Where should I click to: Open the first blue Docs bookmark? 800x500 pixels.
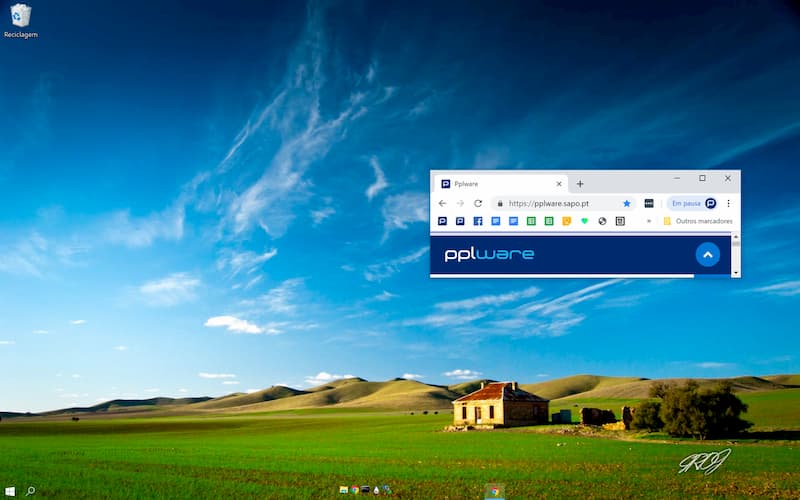495,221
